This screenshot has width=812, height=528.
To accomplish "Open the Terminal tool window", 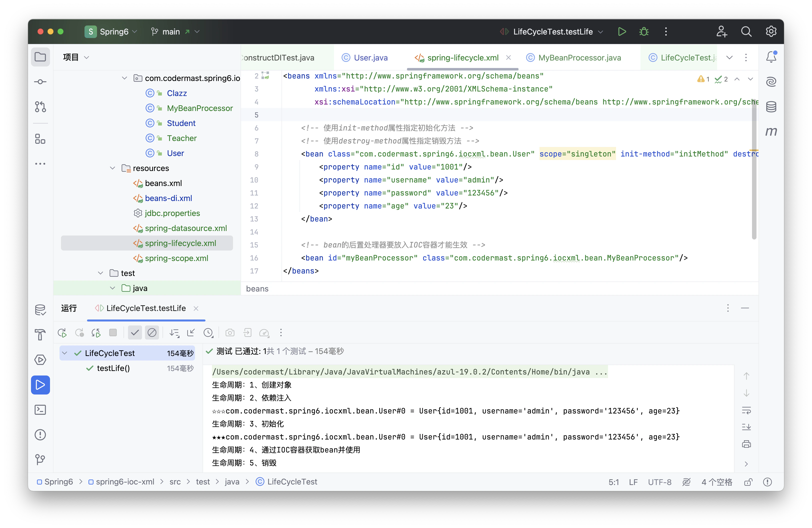I will tap(40, 410).
